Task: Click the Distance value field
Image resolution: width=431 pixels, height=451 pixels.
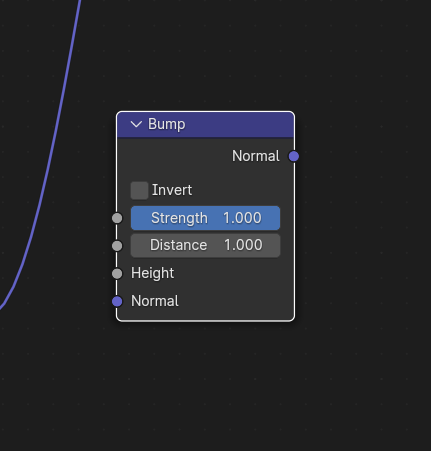Action: pos(205,246)
